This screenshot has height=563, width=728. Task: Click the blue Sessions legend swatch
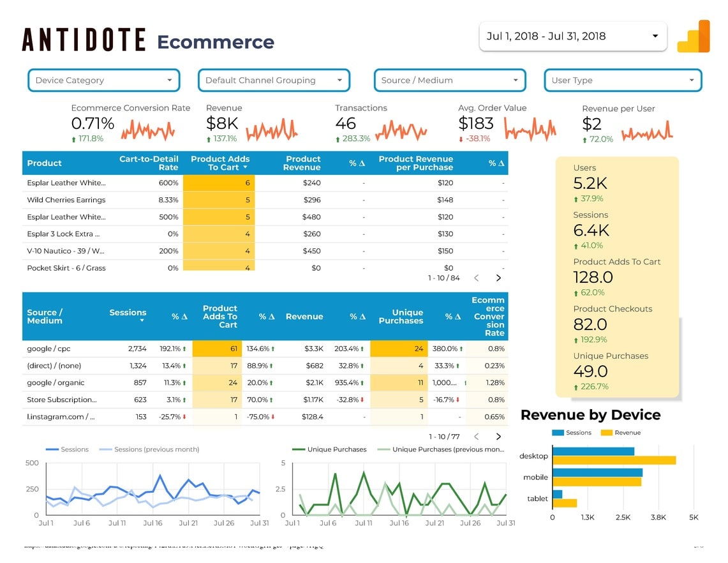point(558,433)
